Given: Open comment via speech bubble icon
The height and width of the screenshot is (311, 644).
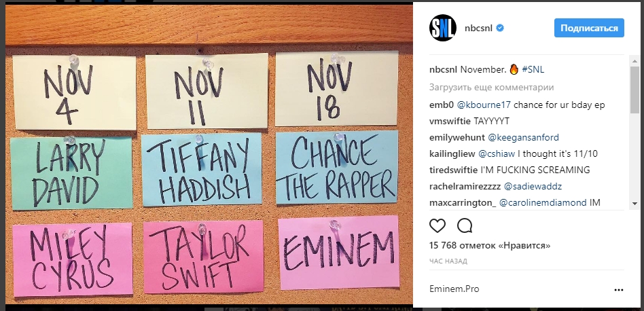Looking at the screenshot, I should [x=465, y=225].
